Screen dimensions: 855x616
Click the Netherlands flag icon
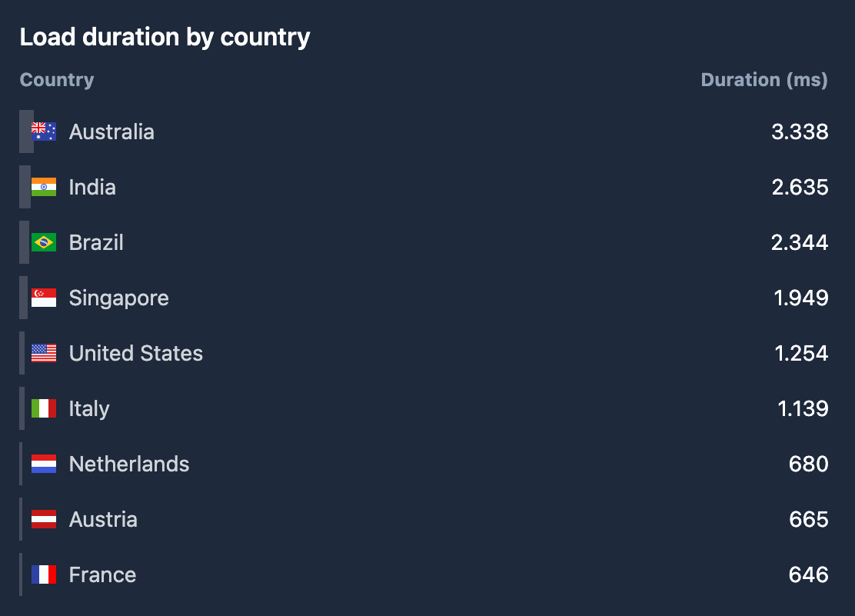[x=44, y=464]
